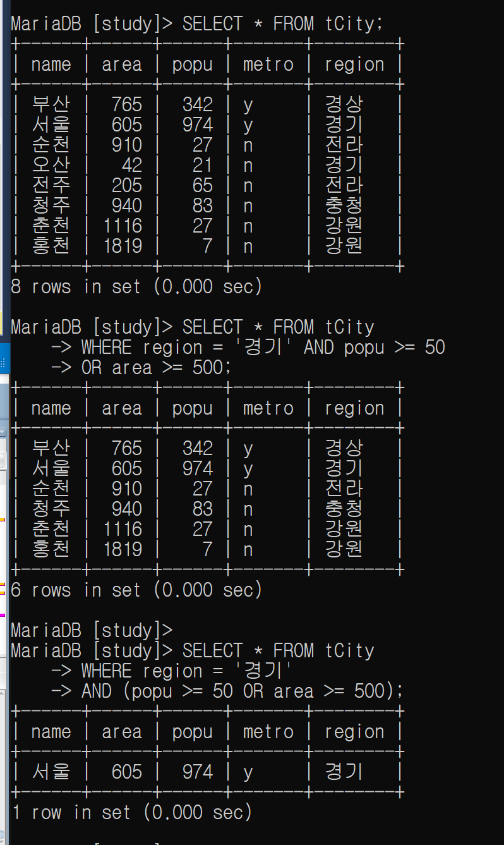
Task: Click the continuation line 'OR area >= 500;'
Action: [x=157, y=368]
